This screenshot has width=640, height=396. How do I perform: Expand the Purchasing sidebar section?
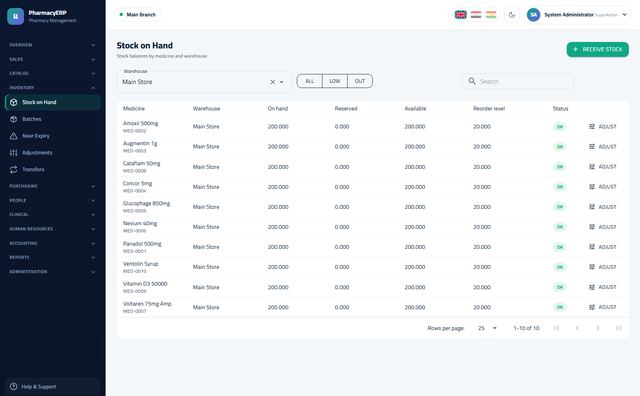[x=52, y=186]
